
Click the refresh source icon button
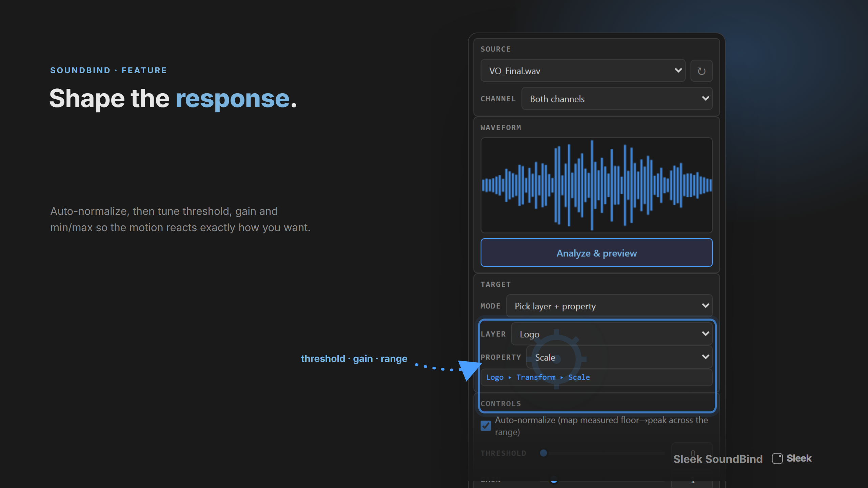tap(702, 71)
